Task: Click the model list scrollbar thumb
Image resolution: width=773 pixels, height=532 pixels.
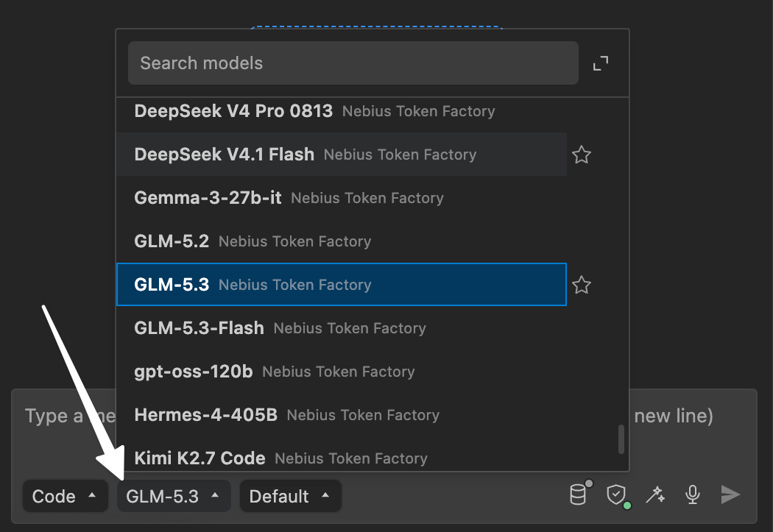Action: pyautogui.click(x=621, y=439)
